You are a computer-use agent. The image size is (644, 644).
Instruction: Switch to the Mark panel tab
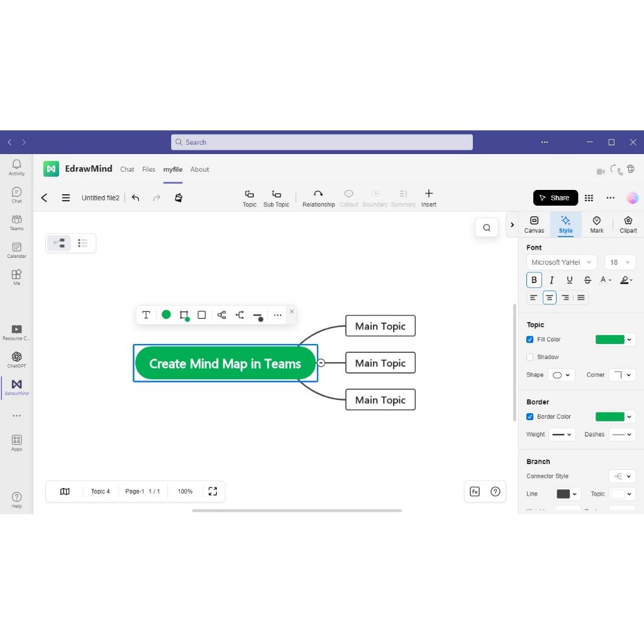tap(597, 225)
